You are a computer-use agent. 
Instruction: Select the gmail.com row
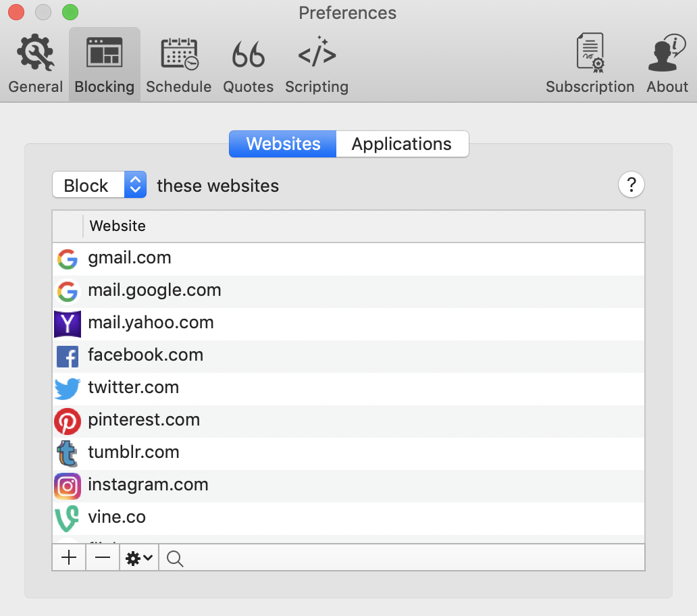pyautogui.click(x=348, y=259)
